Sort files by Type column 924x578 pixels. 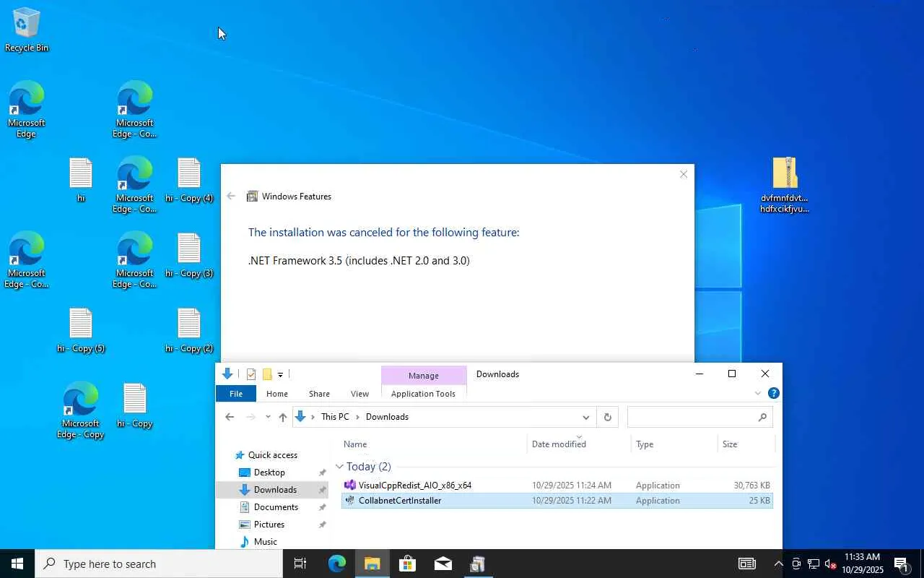click(674, 444)
